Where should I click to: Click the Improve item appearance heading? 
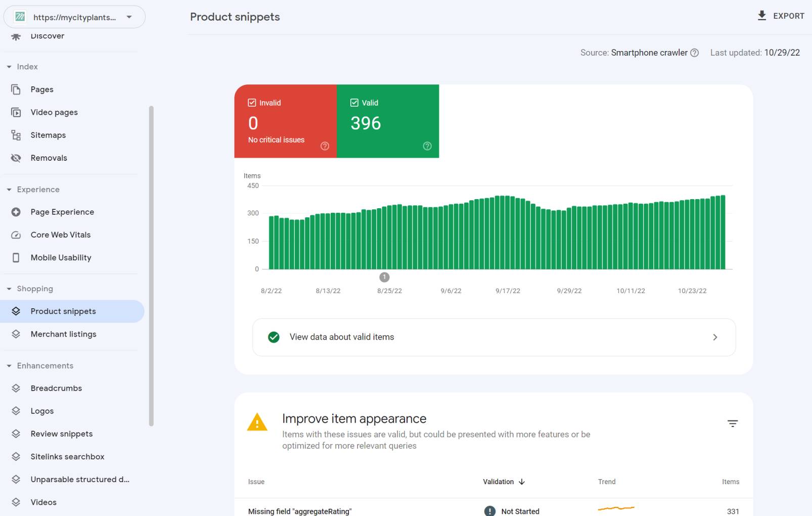click(x=354, y=418)
